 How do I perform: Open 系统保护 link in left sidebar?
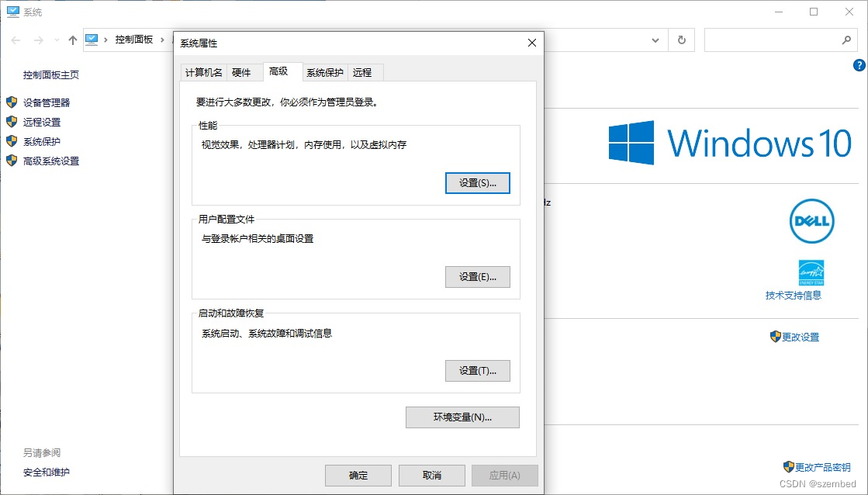tap(42, 141)
